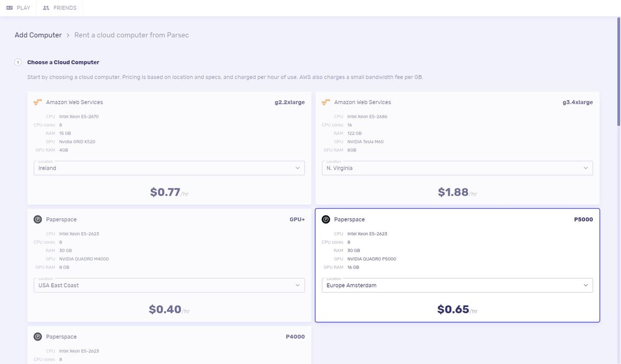Click the Friends people icon
The width and height of the screenshot is (621, 364).
46,8
